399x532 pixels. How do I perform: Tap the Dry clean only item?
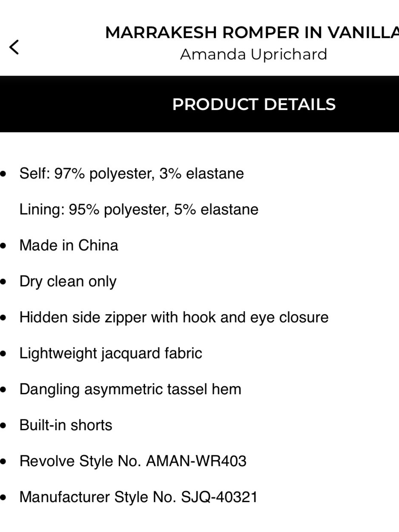pyautogui.click(x=68, y=281)
